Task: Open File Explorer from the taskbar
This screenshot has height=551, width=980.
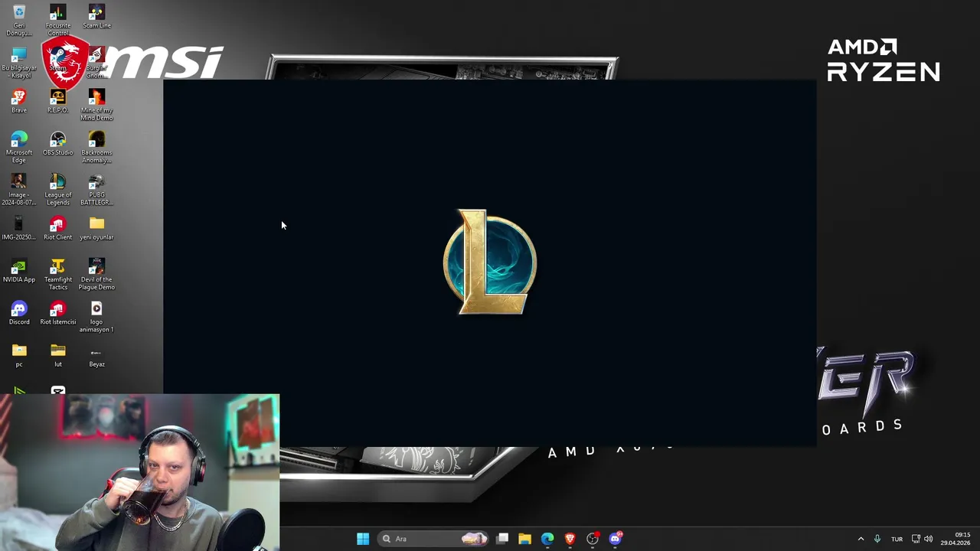Action: 524,539
